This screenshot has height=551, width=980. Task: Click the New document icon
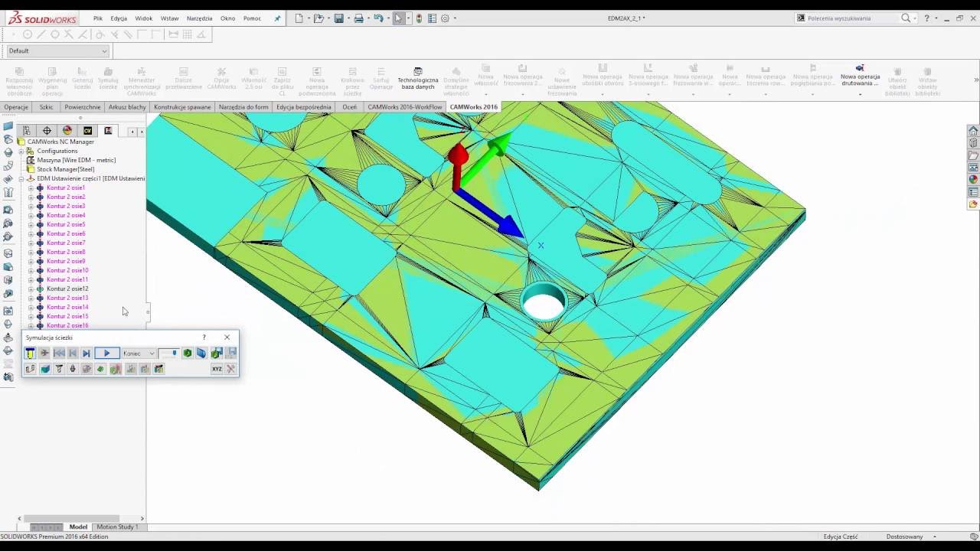coord(299,18)
